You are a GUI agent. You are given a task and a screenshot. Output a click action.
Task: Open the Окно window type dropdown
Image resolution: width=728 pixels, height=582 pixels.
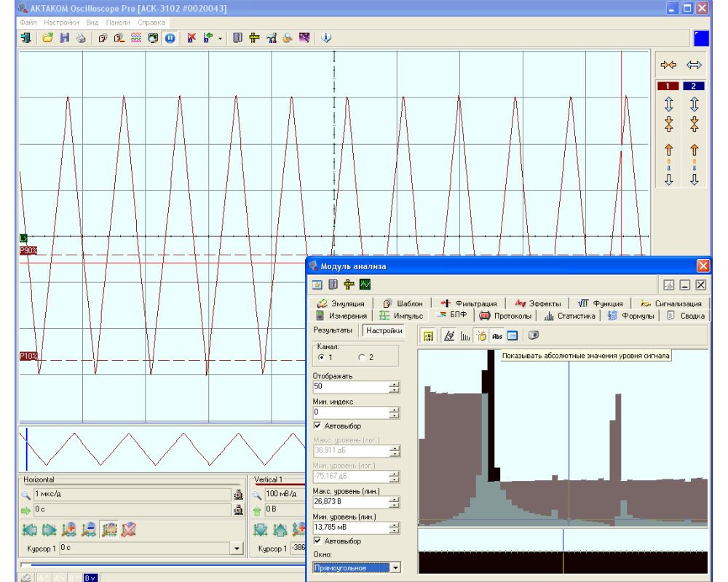[x=395, y=567]
